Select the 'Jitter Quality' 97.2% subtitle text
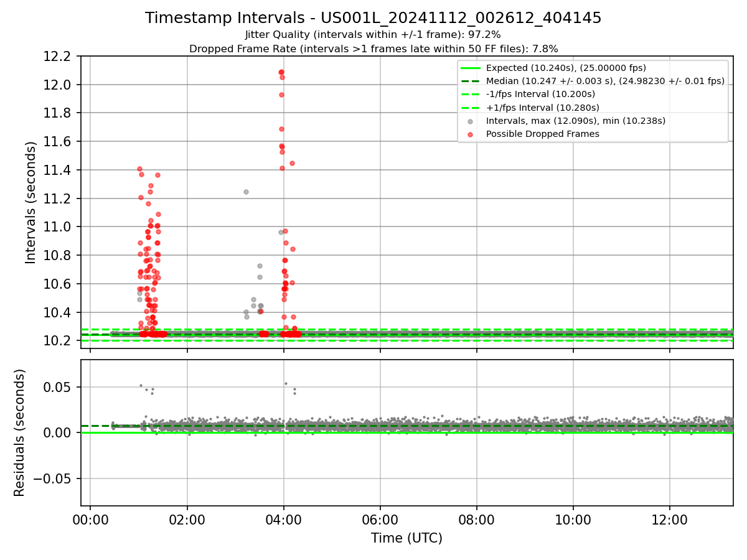747x560 pixels. click(x=374, y=35)
